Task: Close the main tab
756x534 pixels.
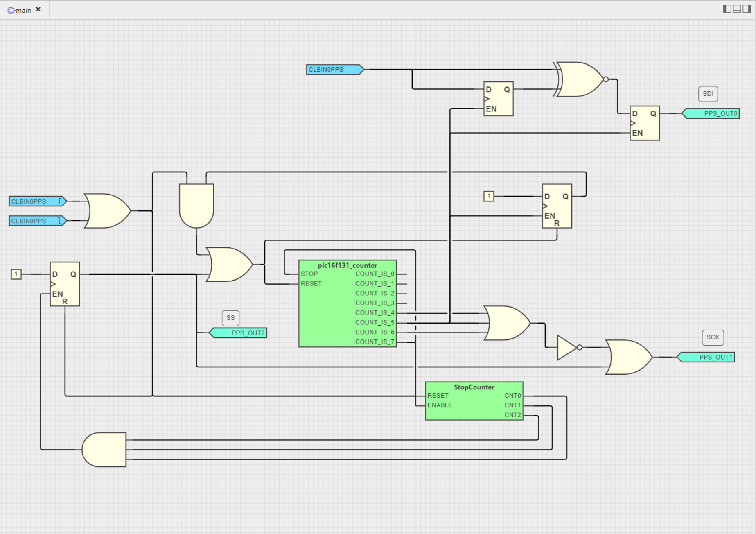Action: [38, 9]
